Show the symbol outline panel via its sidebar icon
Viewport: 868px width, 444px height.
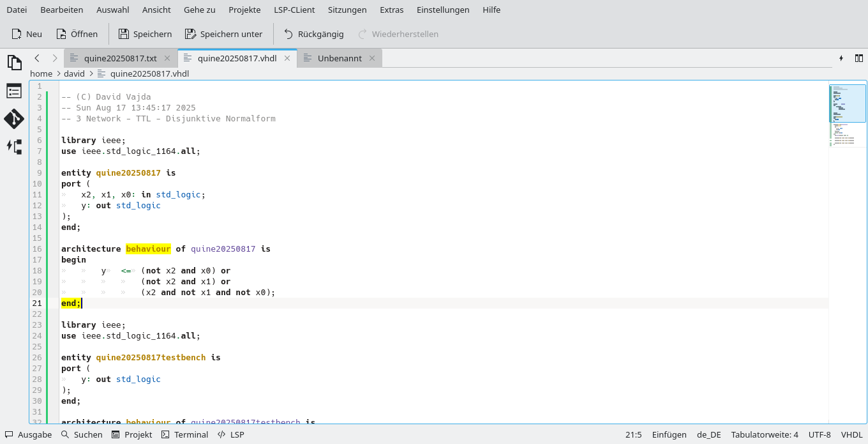(14, 91)
